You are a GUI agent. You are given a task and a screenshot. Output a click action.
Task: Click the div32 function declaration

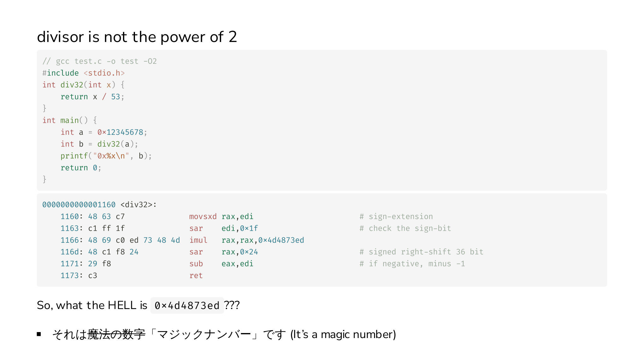pyautogui.click(x=84, y=85)
